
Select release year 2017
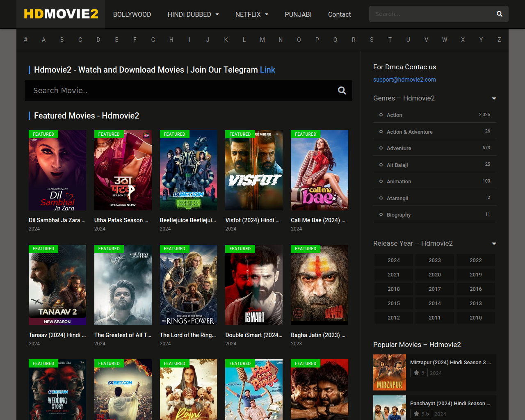point(435,289)
